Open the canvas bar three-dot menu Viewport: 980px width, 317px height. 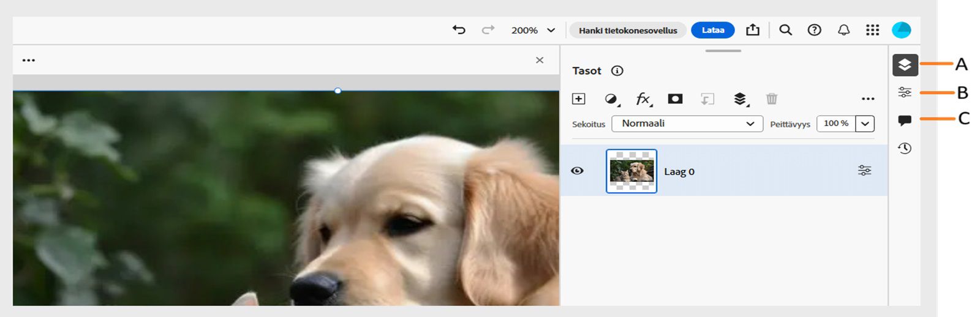[x=29, y=60]
